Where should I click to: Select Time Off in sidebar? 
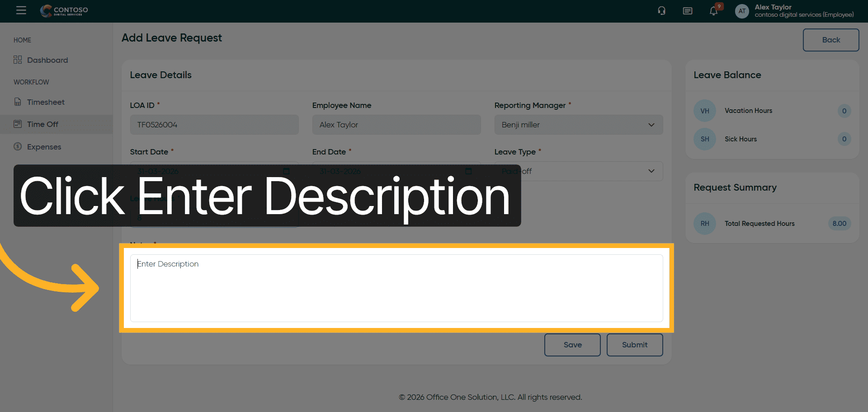point(42,124)
